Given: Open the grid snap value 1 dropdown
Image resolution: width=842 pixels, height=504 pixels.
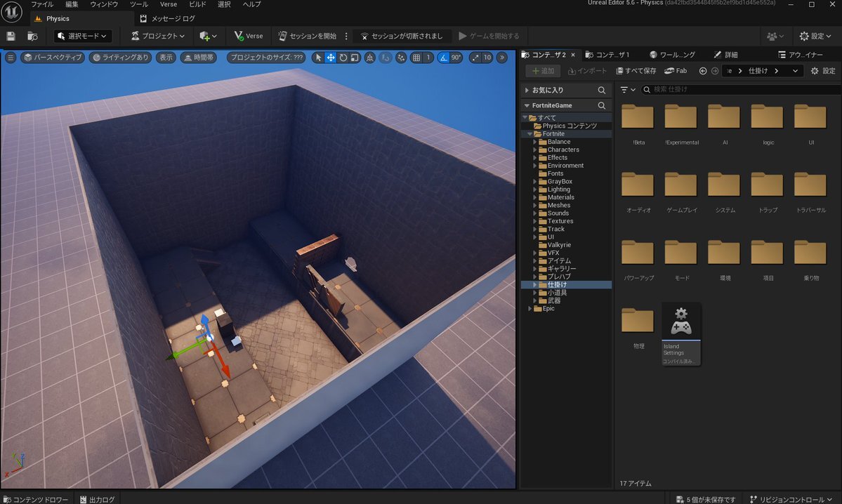Looking at the screenshot, I should [x=428, y=58].
